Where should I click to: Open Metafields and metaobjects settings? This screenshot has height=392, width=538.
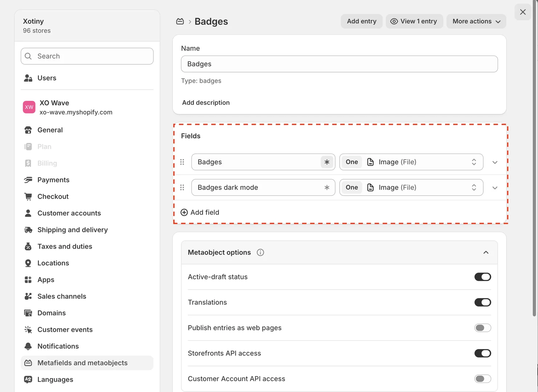tap(87, 363)
